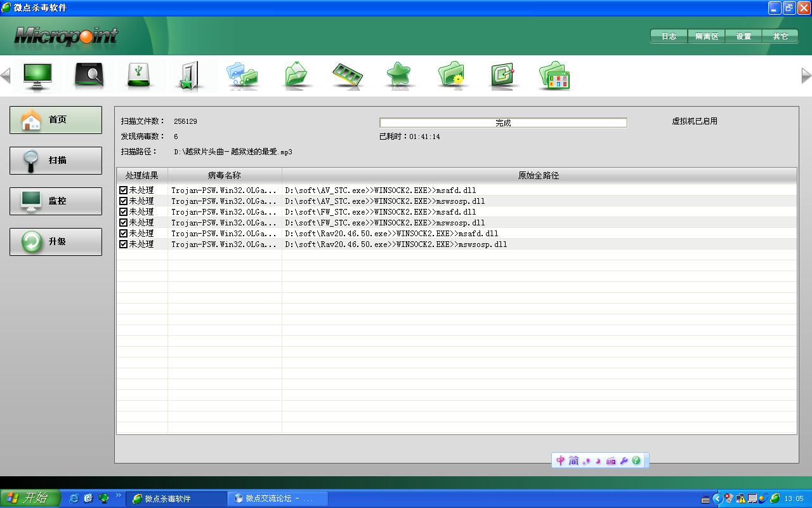Open the 扫描 scan page button

point(56,161)
